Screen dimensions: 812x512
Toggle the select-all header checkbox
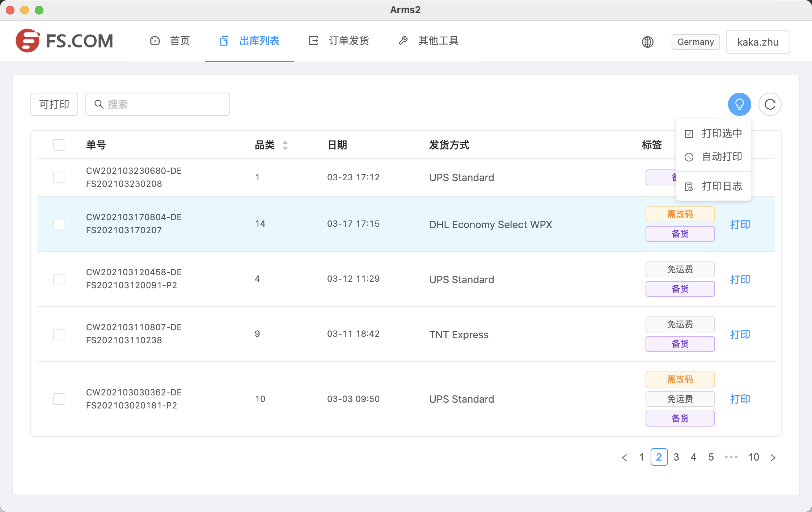[x=59, y=145]
